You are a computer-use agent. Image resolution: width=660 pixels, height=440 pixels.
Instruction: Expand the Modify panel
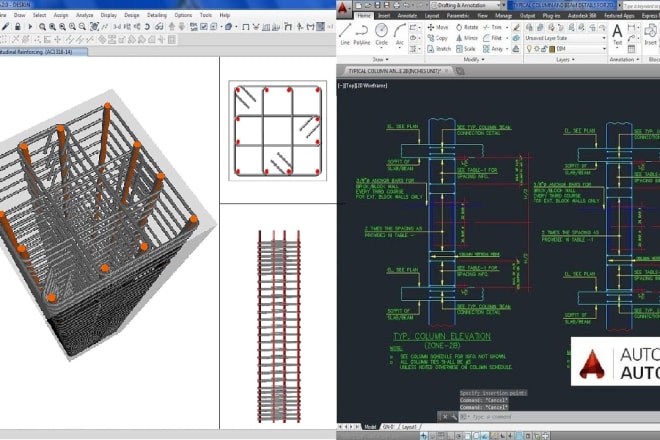point(474,59)
